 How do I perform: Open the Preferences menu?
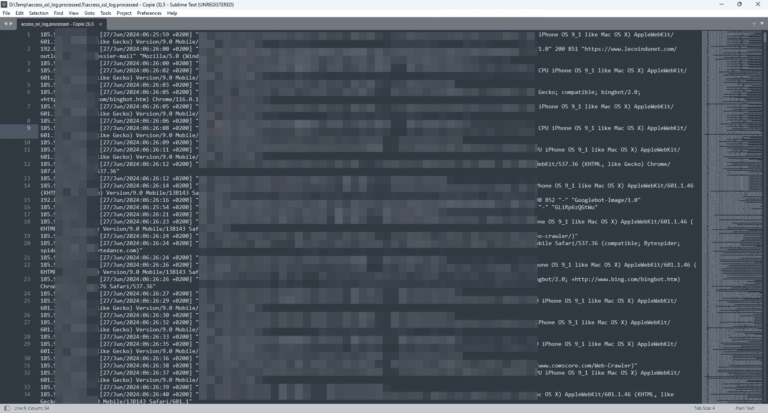coord(149,13)
